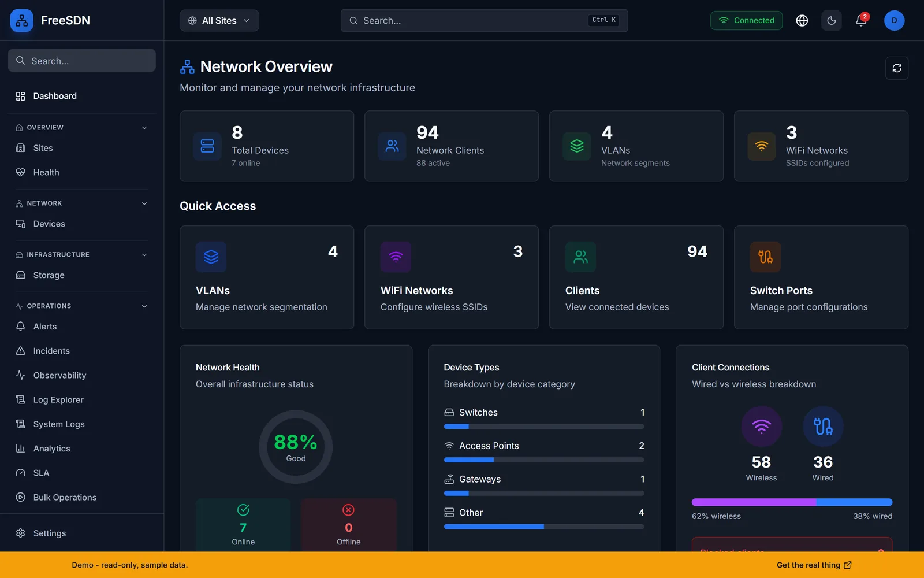Click the wireless vs wired split bar
The width and height of the screenshot is (924, 578).
click(792, 502)
